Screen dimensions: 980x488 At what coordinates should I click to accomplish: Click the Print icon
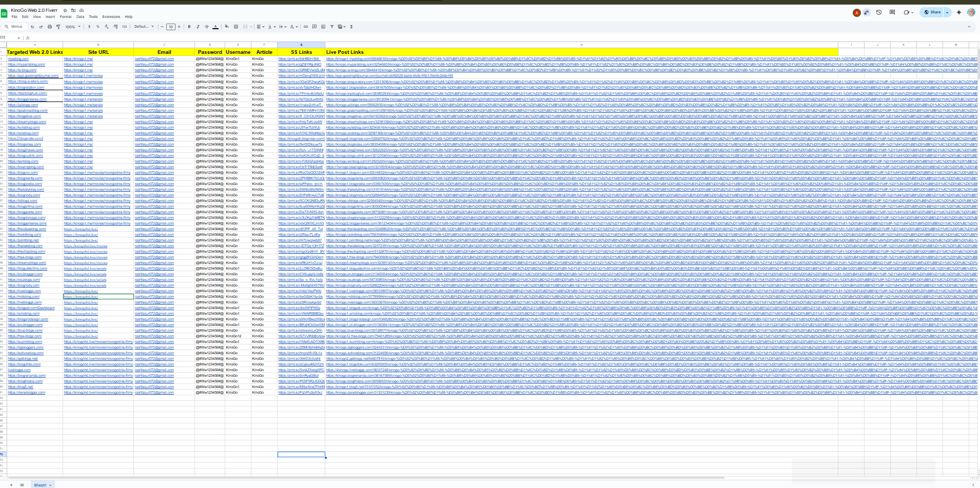[x=50, y=27]
